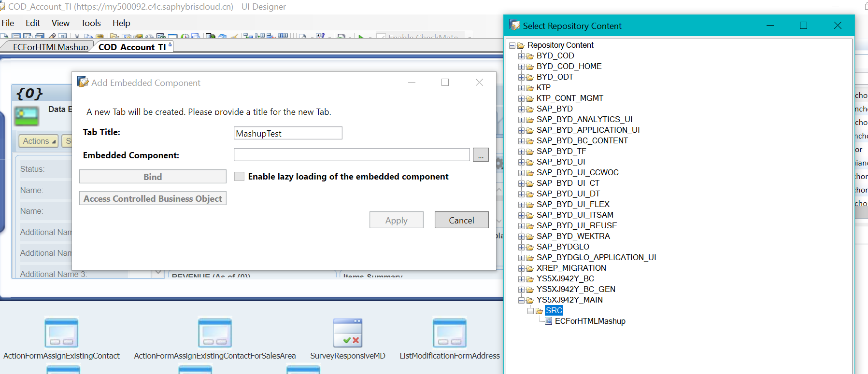The height and width of the screenshot is (374, 868).
Task: Expand the BYD_COD folder
Action: pos(521,56)
